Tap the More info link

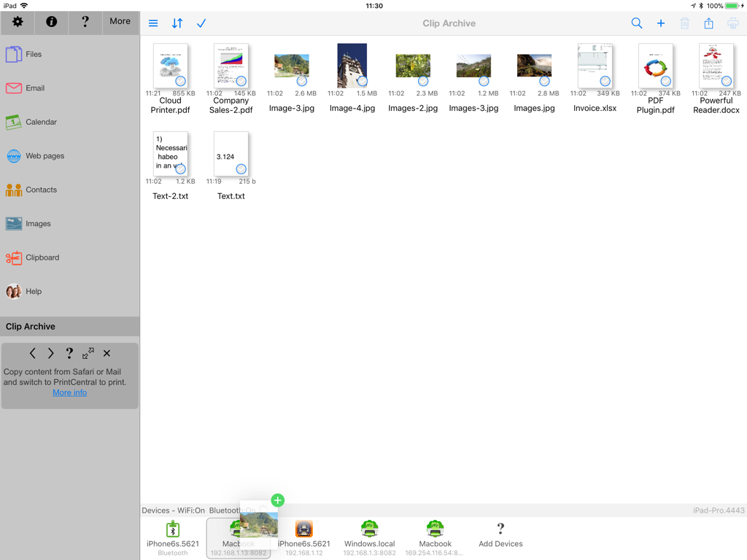(x=69, y=392)
